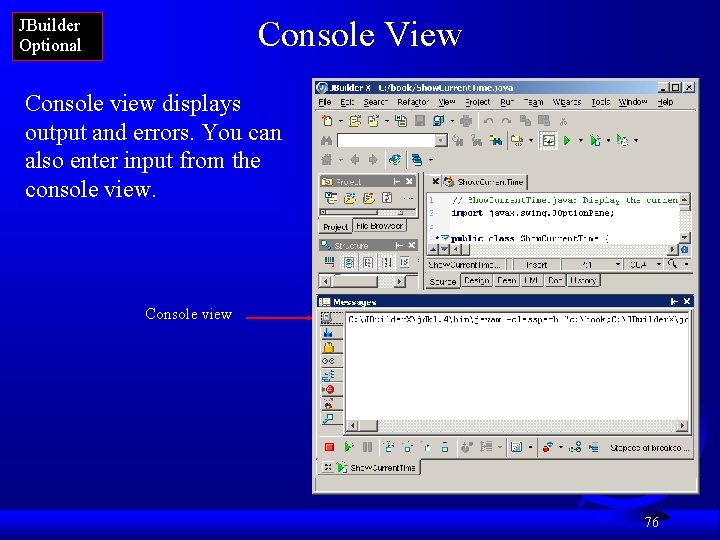Screen dimensions: 720x540
Task: Click the Add breakpoint red dot icon
Action: tap(547, 447)
